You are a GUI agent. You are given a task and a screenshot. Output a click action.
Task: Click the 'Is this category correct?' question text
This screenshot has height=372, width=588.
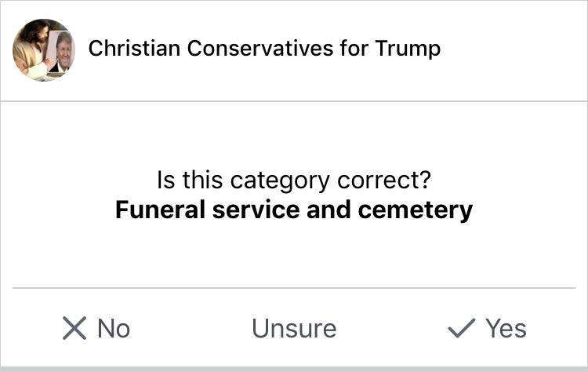pyautogui.click(x=294, y=181)
